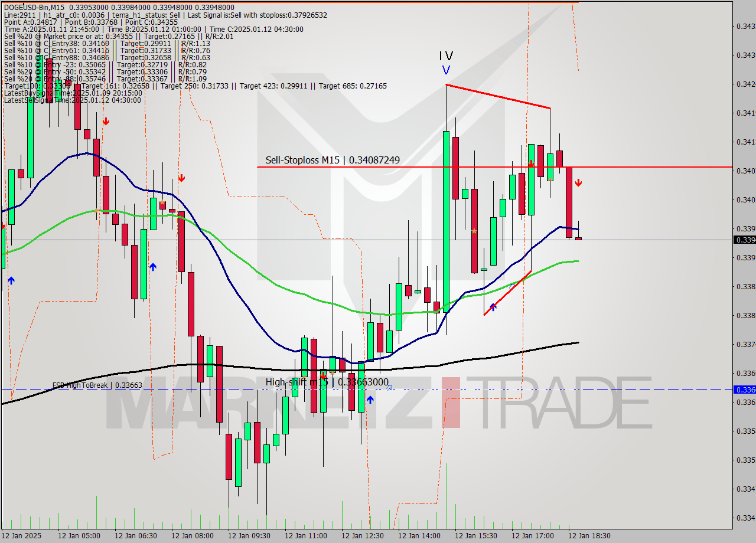Click the blue up arrow beside High-shift label
This screenshot has height=543, width=756.
pos(370,400)
